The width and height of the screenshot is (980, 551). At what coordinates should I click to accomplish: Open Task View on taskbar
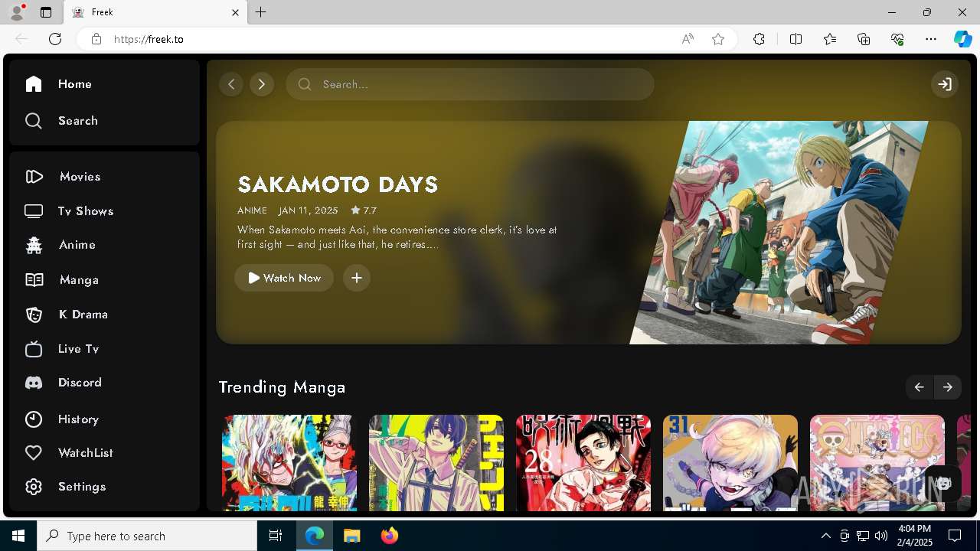276,536
